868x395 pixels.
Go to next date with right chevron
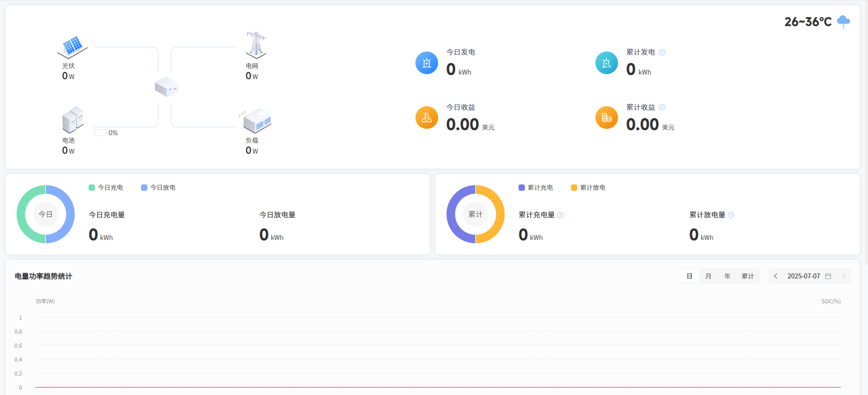point(843,276)
